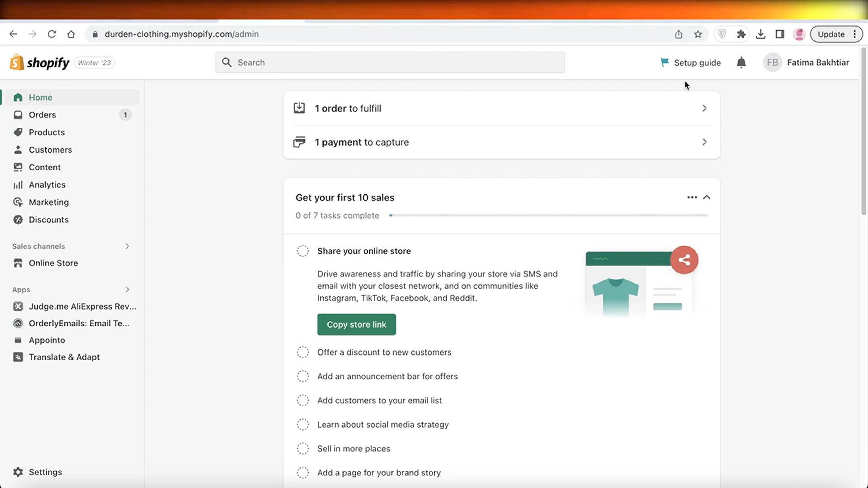Mark 'Add customers to your email list' circle
This screenshot has height=488, width=868.
click(303, 400)
